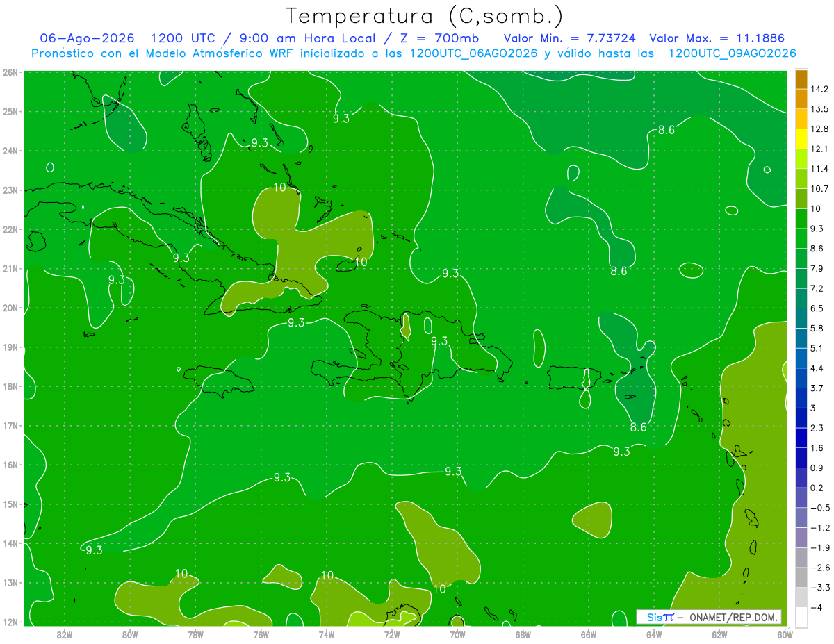Screen dimensions: 834x644
Task: Pick the yellow swatch between 12.1 and 12.8
Action: point(801,139)
